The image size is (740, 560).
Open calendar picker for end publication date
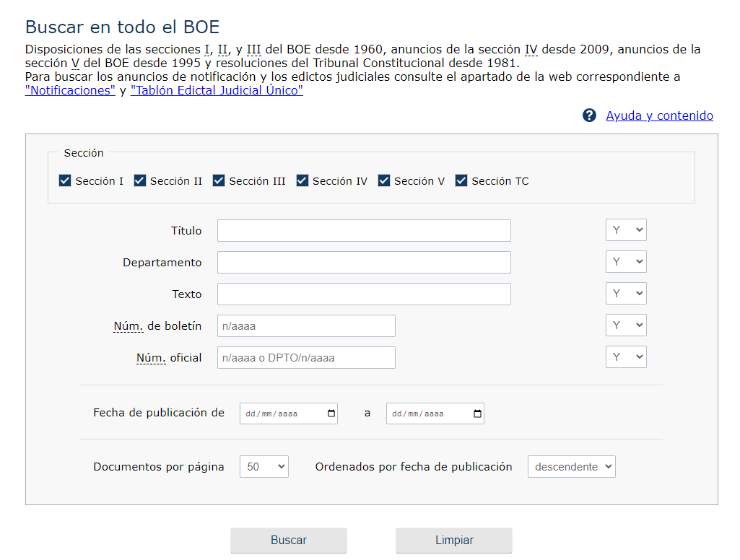[x=478, y=414]
